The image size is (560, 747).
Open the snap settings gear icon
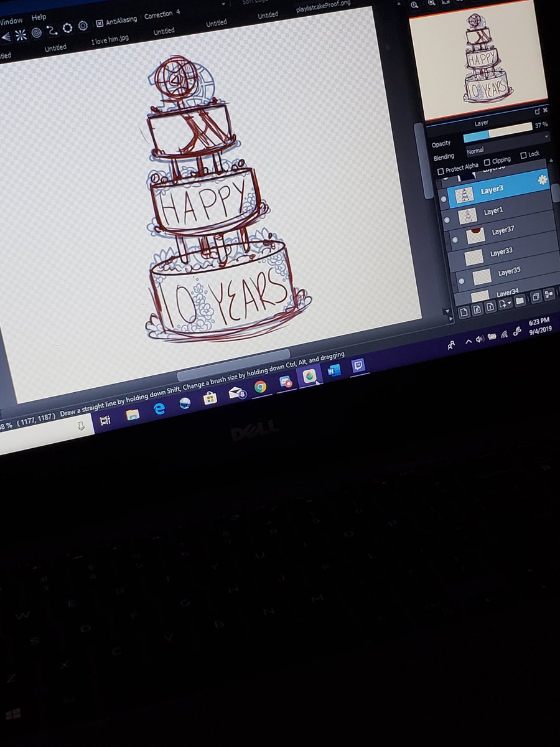[83, 26]
